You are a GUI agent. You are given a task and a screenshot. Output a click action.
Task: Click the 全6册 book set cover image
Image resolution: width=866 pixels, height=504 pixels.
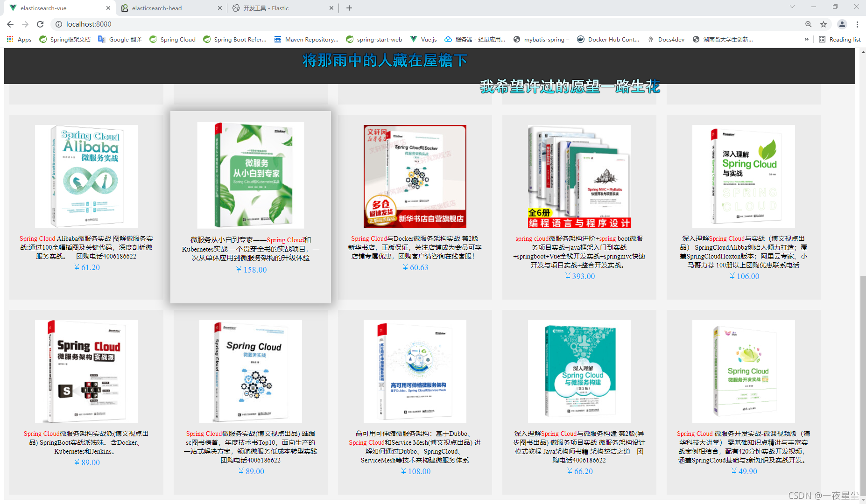click(579, 176)
